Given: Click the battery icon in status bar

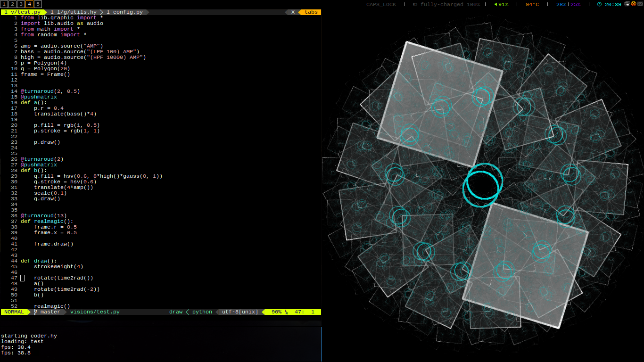Looking at the screenshot, I should 415,4.
